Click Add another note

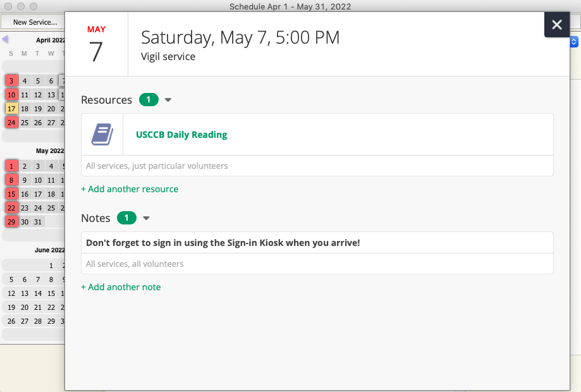(121, 287)
